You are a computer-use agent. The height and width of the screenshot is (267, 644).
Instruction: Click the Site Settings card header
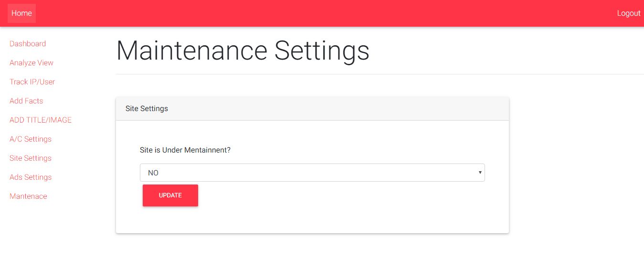pos(312,109)
